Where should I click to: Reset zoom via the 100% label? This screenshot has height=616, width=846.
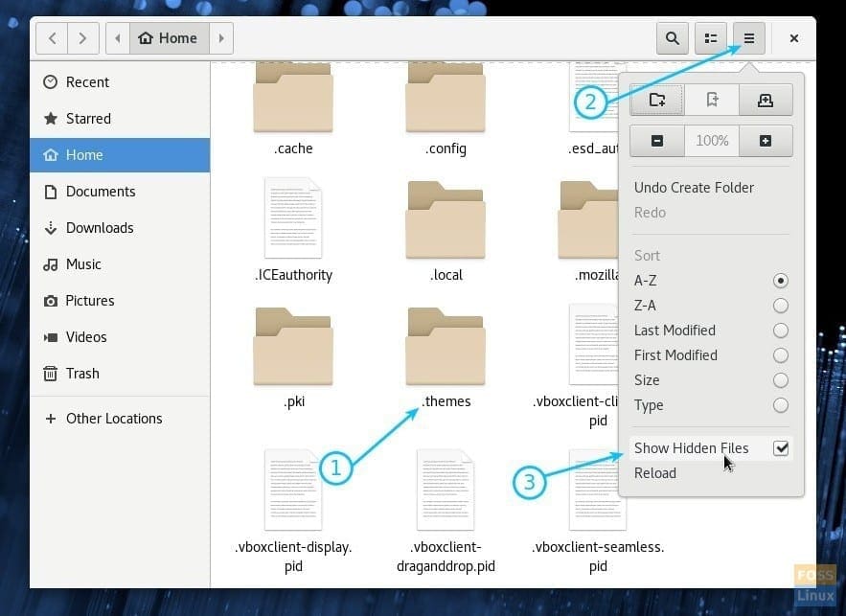click(x=712, y=141)
